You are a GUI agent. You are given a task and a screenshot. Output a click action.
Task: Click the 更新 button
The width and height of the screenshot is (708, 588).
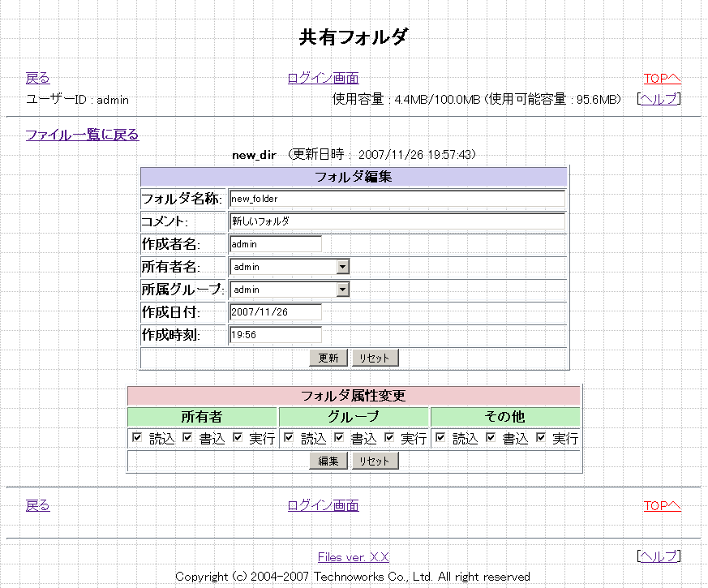(x=328, y=358)
